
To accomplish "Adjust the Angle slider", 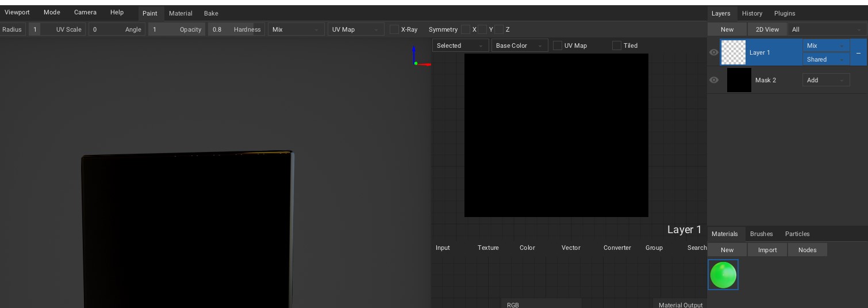I will coord(117,29).
